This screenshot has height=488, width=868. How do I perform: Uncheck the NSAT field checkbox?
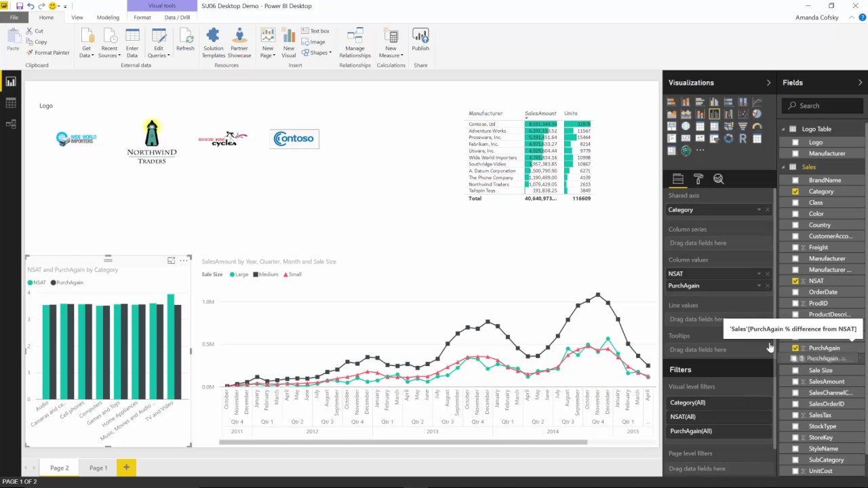[x=795, y=281]
